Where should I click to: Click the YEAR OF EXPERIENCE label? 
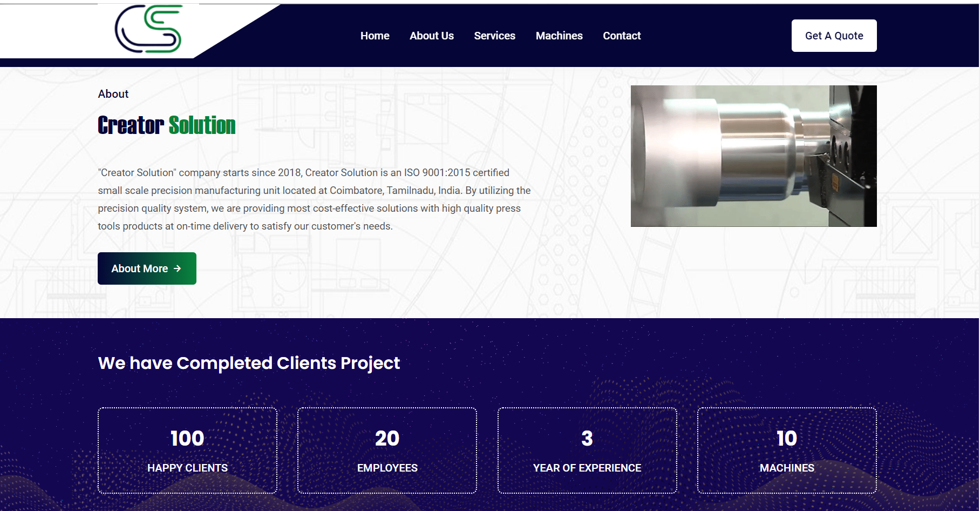click(x=587, y=468)
